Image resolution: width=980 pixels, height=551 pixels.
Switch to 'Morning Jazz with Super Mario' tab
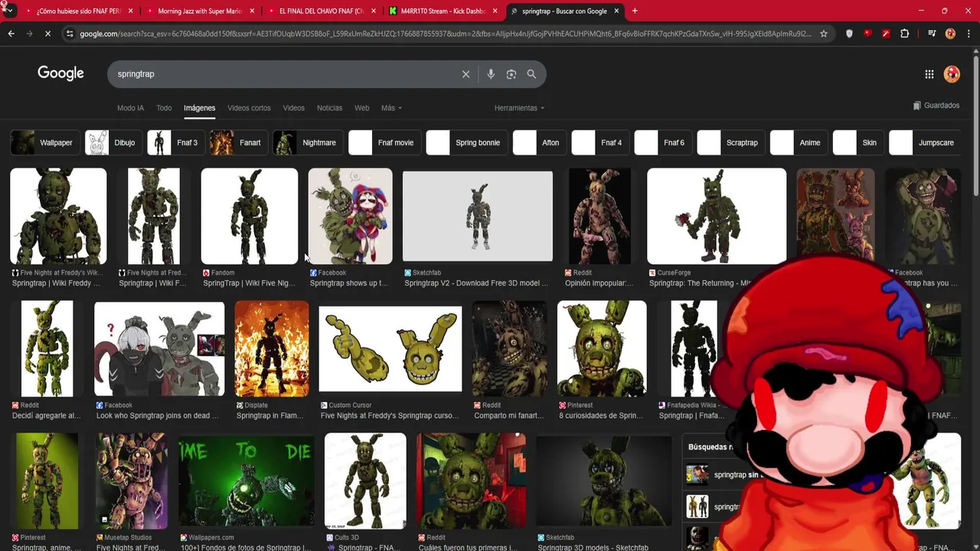click(x=199, y=11)
